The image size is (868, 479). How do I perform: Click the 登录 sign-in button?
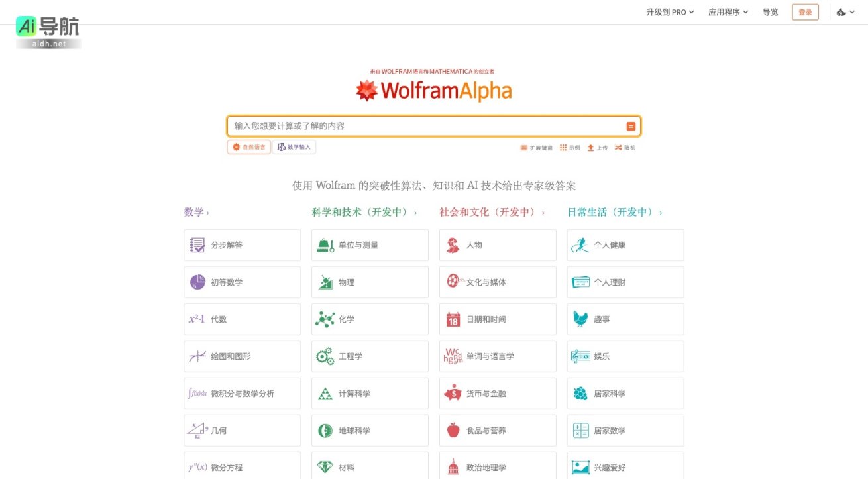pos(805,12)
